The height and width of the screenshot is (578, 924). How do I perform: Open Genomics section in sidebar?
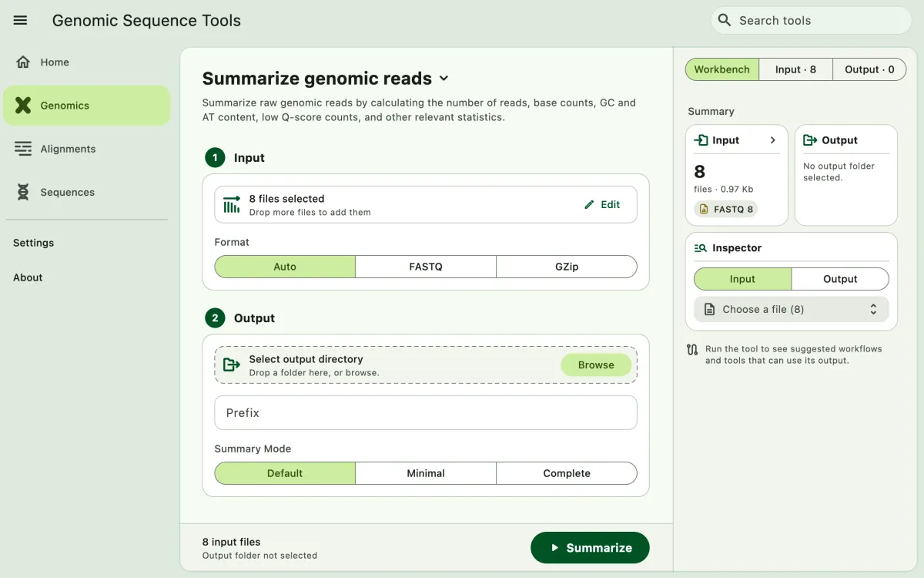pos(86,106)
